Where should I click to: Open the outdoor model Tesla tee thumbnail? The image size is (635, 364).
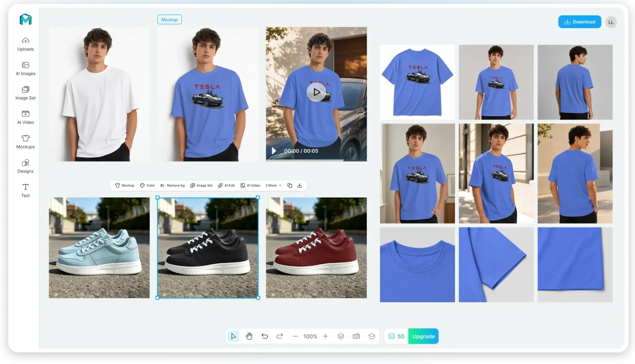point(496,173)
